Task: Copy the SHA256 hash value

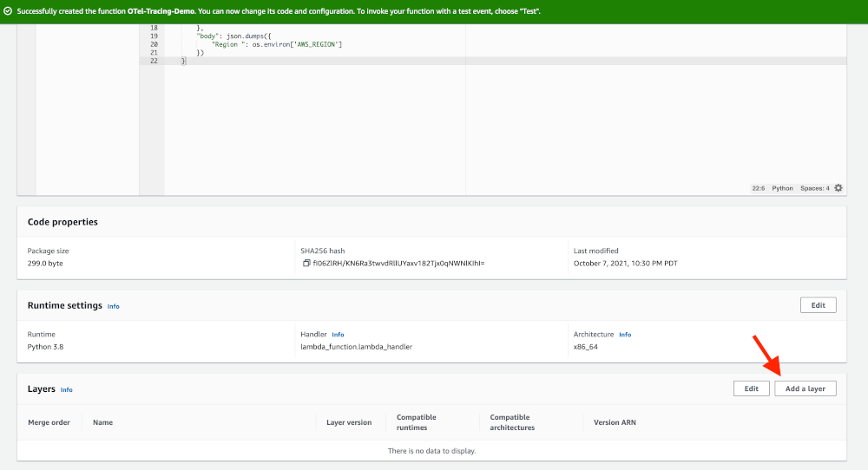Action: [306, 264]
